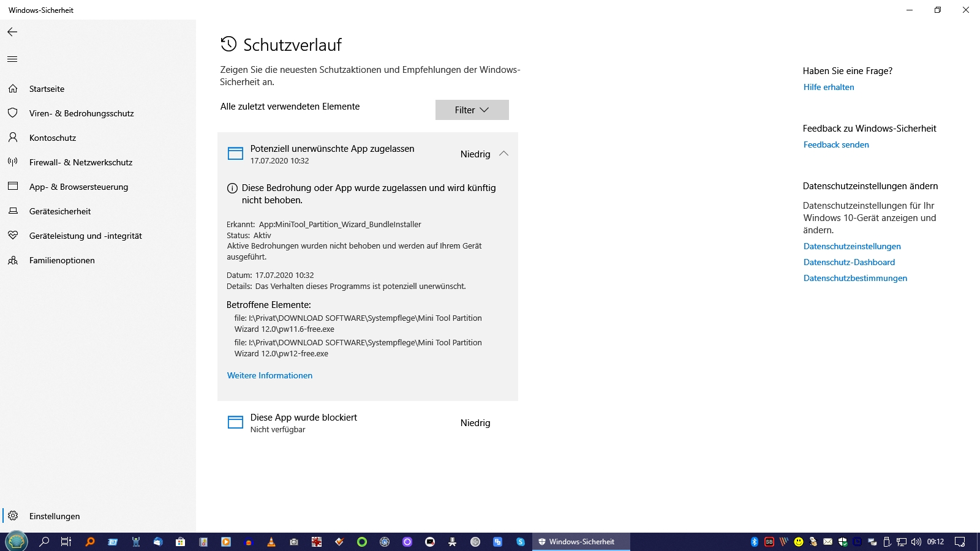Click the 'Hilfe erhalten' link

pyautogui.click(x=829, y=87)
